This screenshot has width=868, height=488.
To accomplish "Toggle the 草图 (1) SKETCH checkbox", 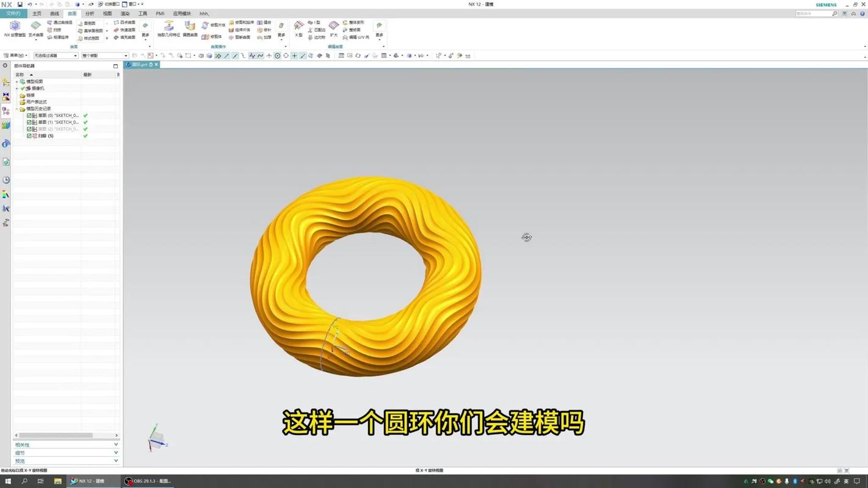I will point(29,122).
